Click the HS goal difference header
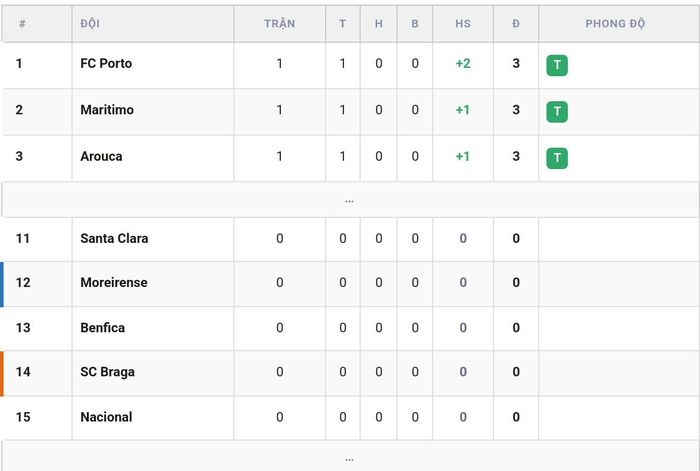The width and height of the screenshot is (700, 471). 463,24
